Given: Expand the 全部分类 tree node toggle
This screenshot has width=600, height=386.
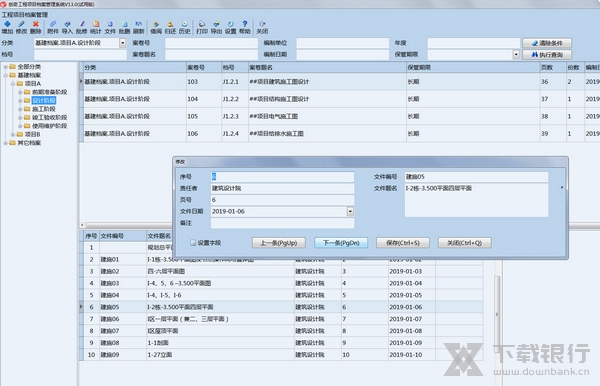Looking at the screenshot, I should 5,67.
